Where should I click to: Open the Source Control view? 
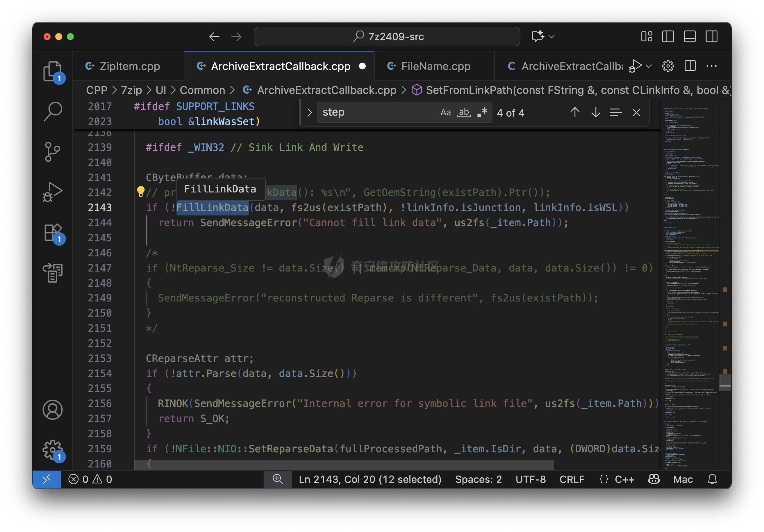pyautogui.click(x=52, y=152)
